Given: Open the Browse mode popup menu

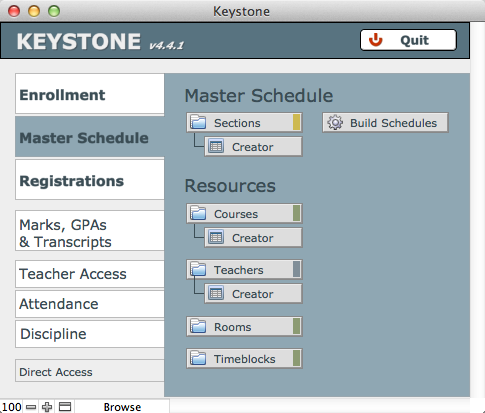Looking at the screenshot, I should (x=122, y=407).
